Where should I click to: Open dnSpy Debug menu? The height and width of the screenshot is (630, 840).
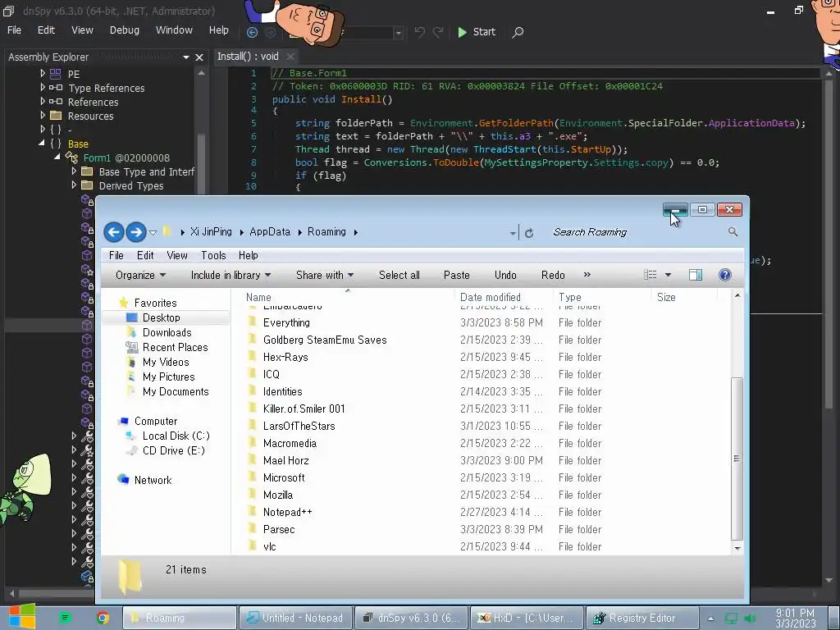pos(125,30)
